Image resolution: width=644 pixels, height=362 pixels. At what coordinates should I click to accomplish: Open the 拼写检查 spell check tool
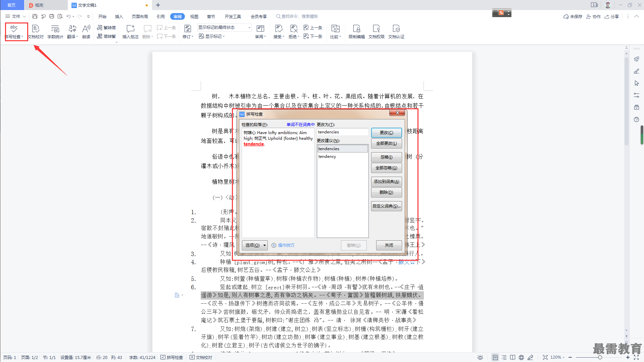14,31
